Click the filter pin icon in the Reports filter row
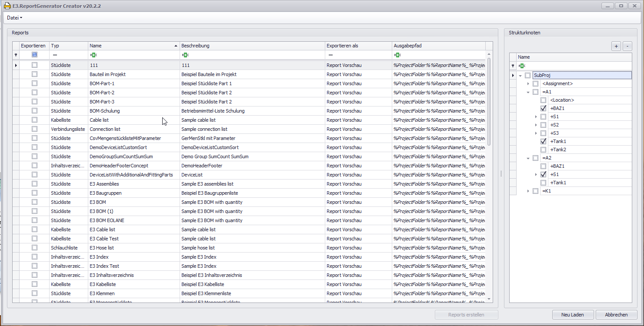The image size is (644, 326). 16,55
